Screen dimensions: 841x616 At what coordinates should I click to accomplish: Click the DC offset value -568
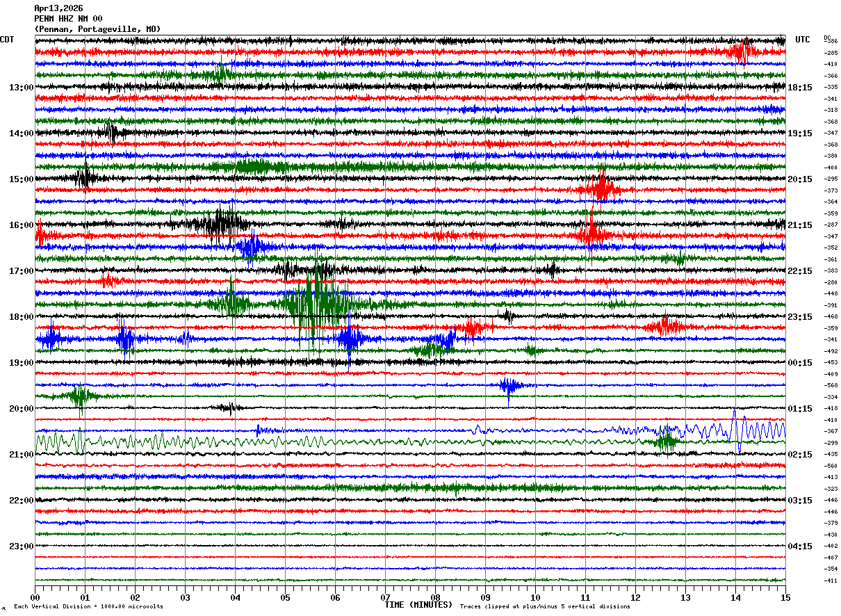coord(831,385)
